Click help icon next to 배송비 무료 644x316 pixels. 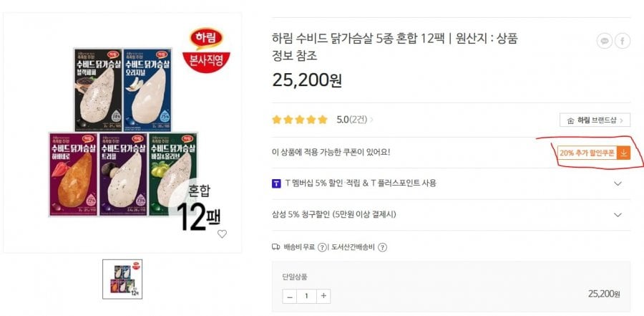323,247
